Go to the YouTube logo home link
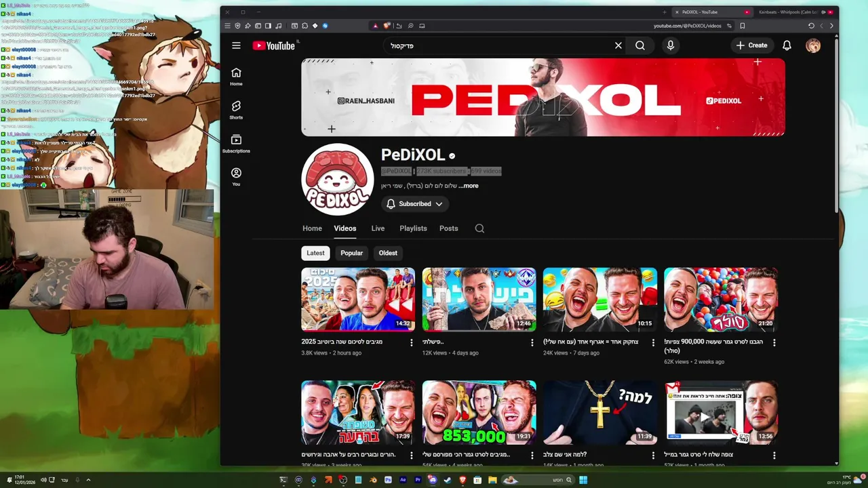 (x=274, y=45)
